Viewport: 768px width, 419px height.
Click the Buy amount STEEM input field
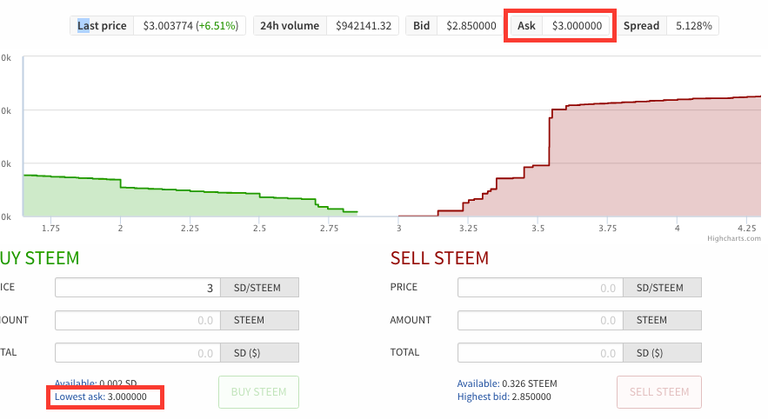[x=138, y=320]
